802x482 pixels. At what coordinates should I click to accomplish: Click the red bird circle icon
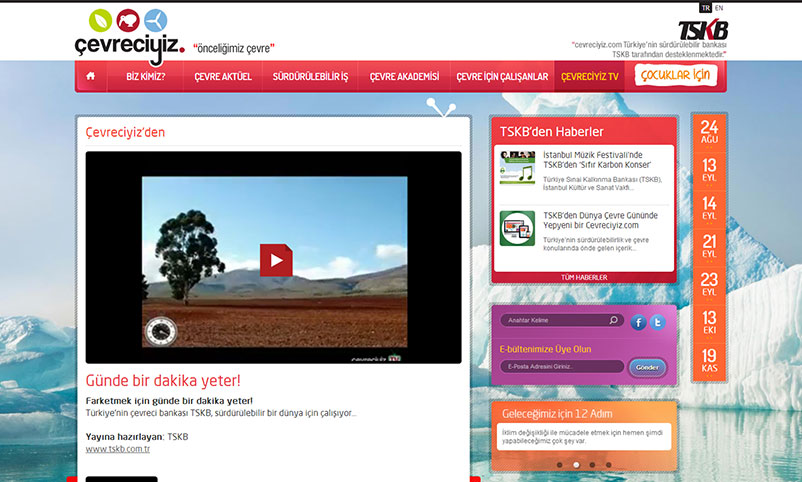[128, 20]
